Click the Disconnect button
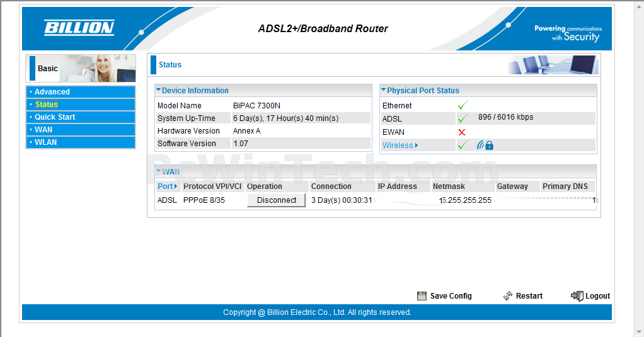The image size is (644, 337). coord(277,200)
